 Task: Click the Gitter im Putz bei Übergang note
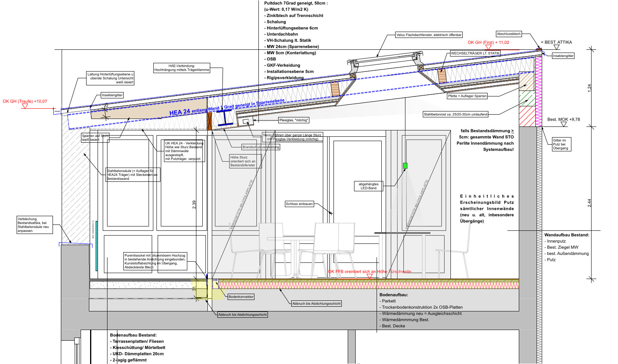coord(561,144)
